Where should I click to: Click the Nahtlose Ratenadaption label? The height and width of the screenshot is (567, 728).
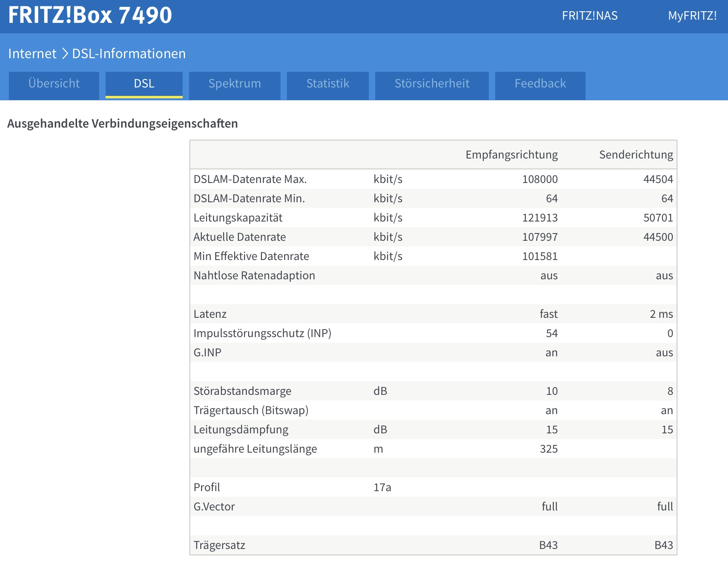tap(254, 275)
